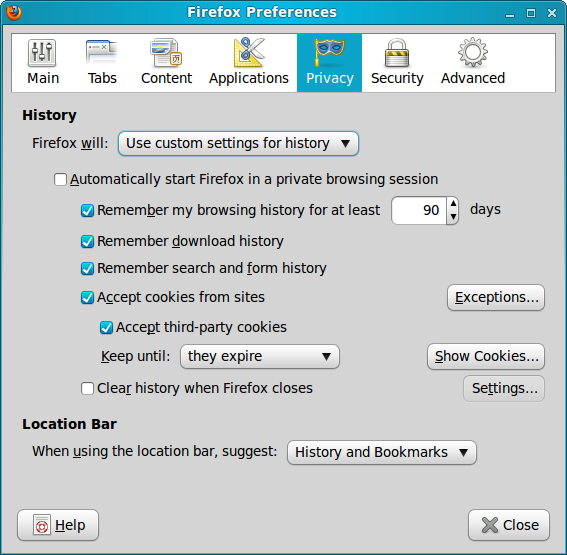Click the X icon on Close button
Screen dimensions: 567x555
[490, 525]
